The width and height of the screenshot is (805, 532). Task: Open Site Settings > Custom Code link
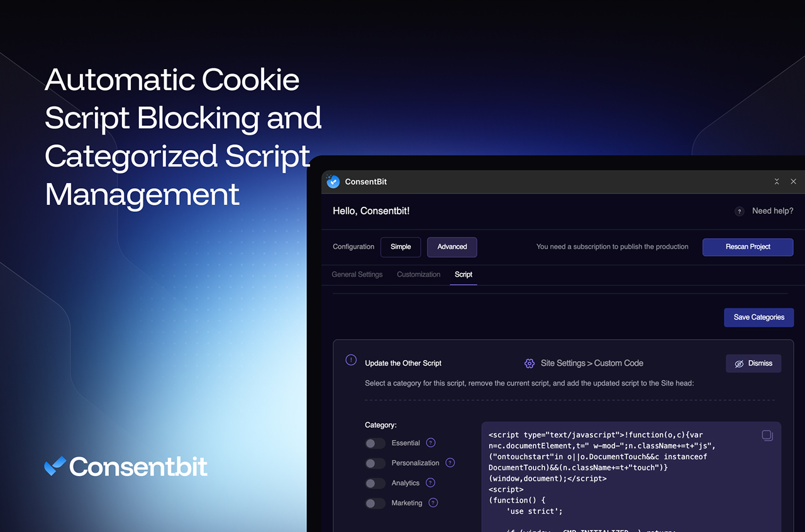pyautogui.click(x=592, y=363)
